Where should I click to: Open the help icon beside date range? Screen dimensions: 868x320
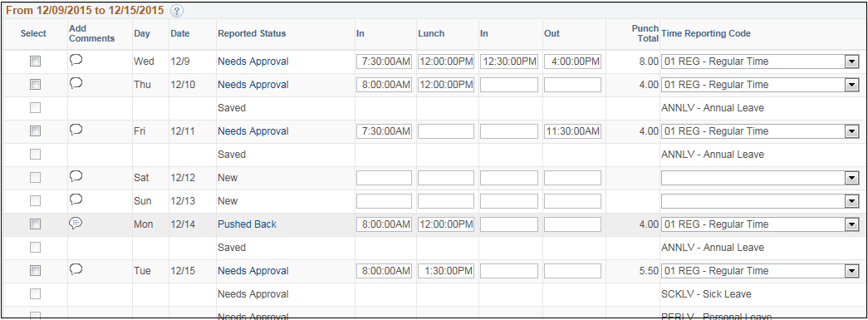177,11
